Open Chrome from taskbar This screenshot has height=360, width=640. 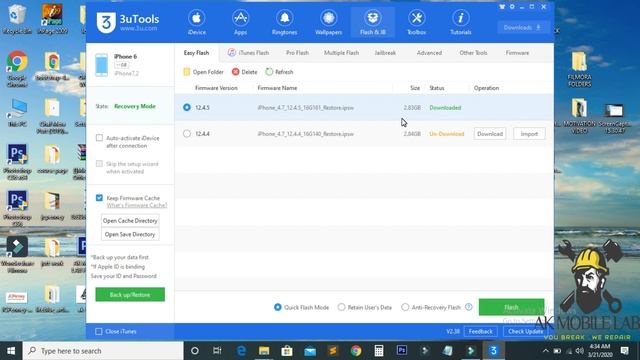[x=356, y=351]
